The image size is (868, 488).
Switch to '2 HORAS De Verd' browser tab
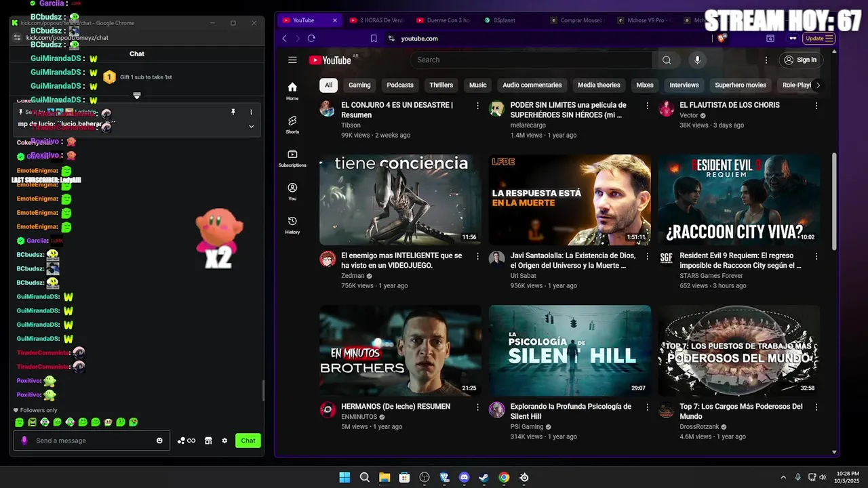[x=377, y=20]
